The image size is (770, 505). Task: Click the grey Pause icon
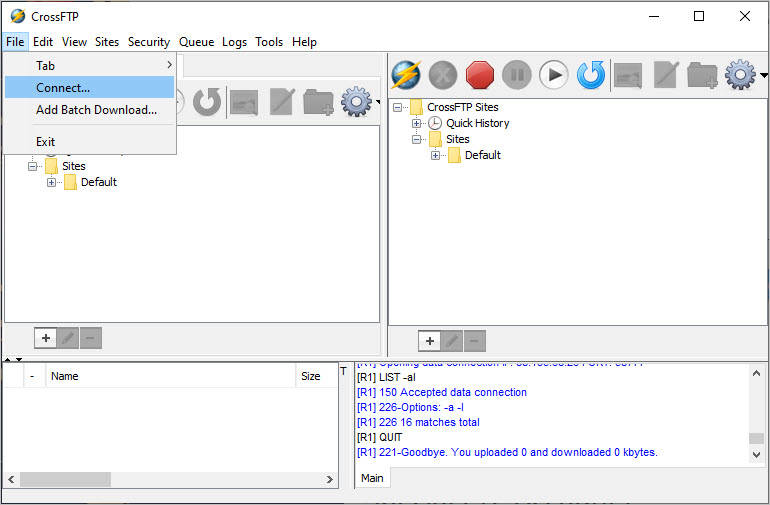[517, 75]
